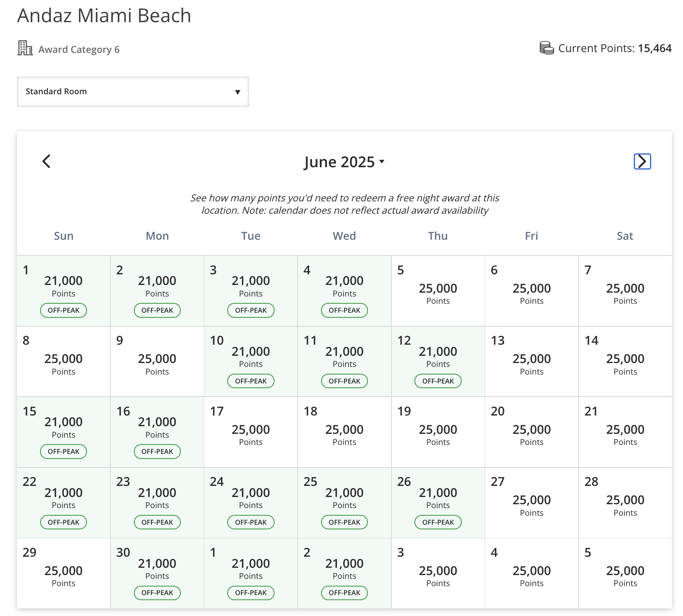Image resolution: width=683 pixels, height=616 pixels.
Task: Choose Wednesday June 18
Action: pos(344,432)
